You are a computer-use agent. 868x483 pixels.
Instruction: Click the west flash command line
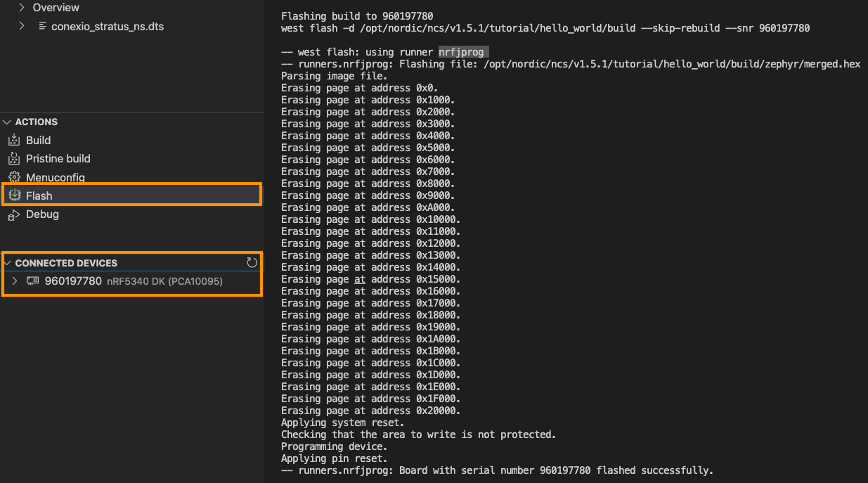(545, 28)
